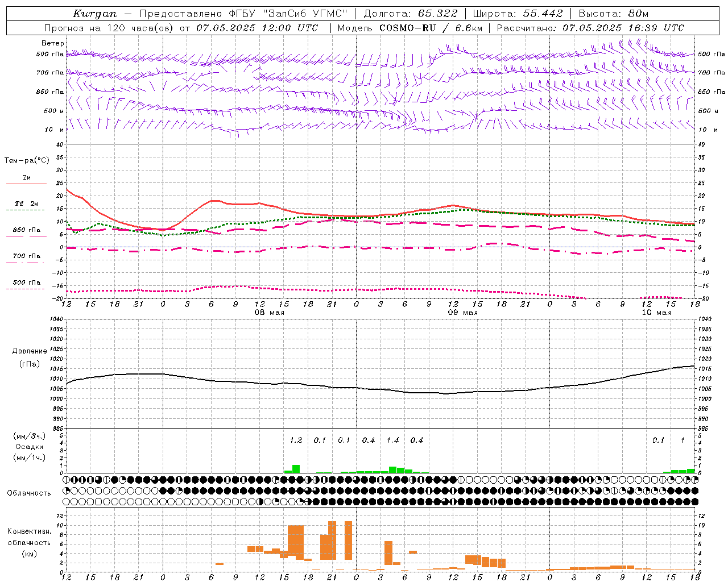Click the "10 м" wind level label on left
This screenshot has width=728, height=582.
[55, 130]
